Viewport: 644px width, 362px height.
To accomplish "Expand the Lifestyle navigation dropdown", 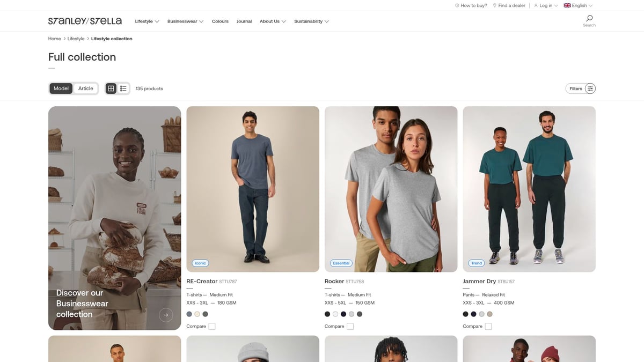I will (146, 21).
